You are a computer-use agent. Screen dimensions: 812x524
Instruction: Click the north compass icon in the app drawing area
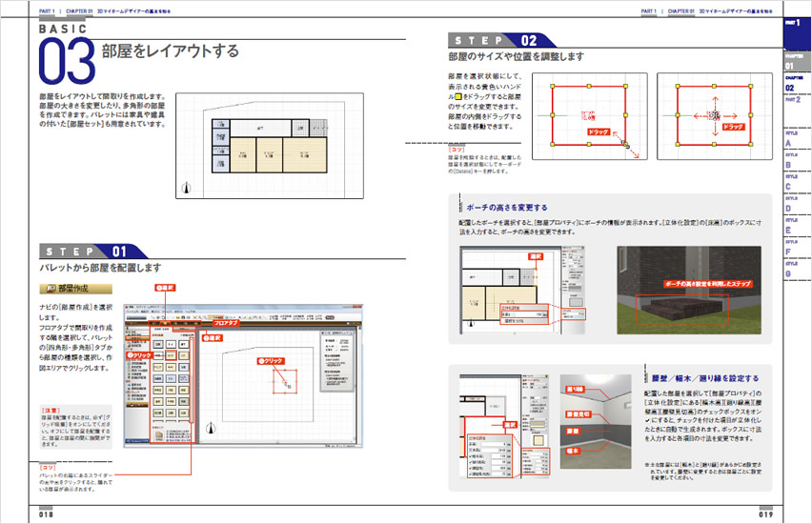[211, 428]
